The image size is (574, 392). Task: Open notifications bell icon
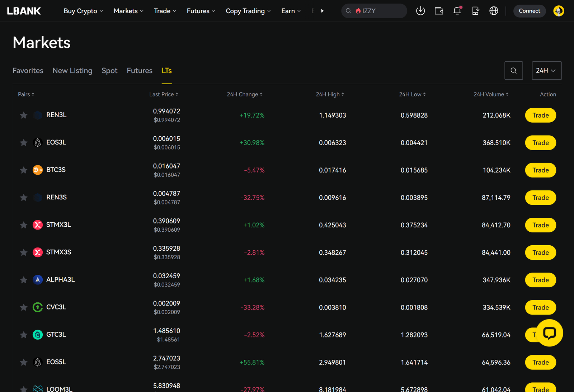[457, 11]
